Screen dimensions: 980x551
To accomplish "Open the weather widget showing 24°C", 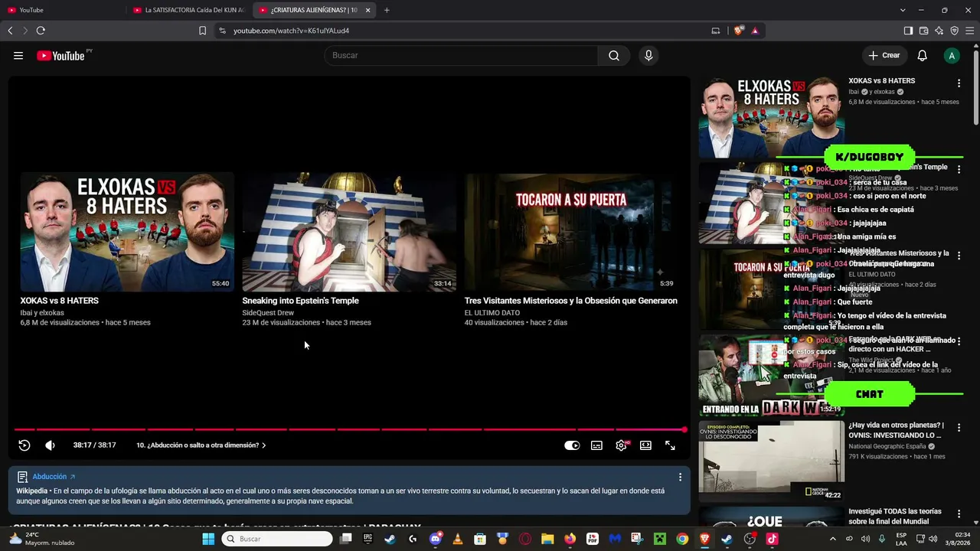I will click(x=42, y=539).
